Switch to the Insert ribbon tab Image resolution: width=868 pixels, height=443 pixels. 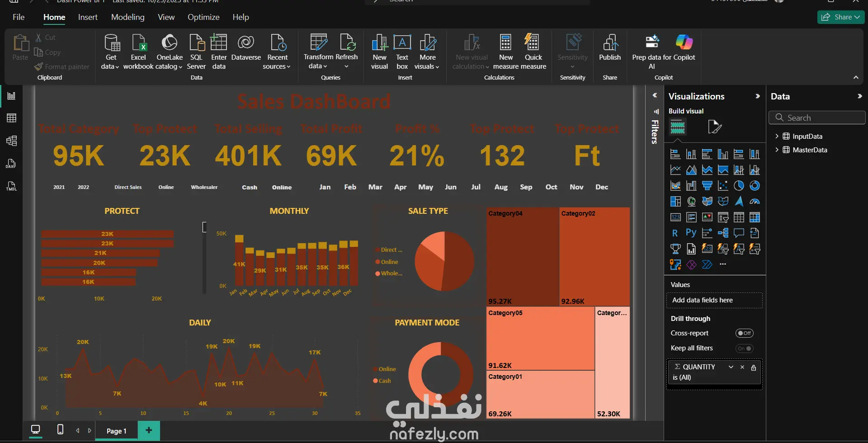[88, 17]
